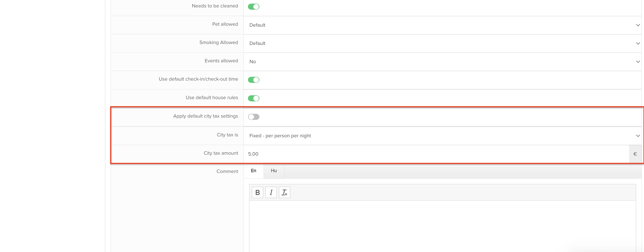Switch comment language to Hu tab
The image size is (644, 252).
pyautogui.click(x=274, y=171)
